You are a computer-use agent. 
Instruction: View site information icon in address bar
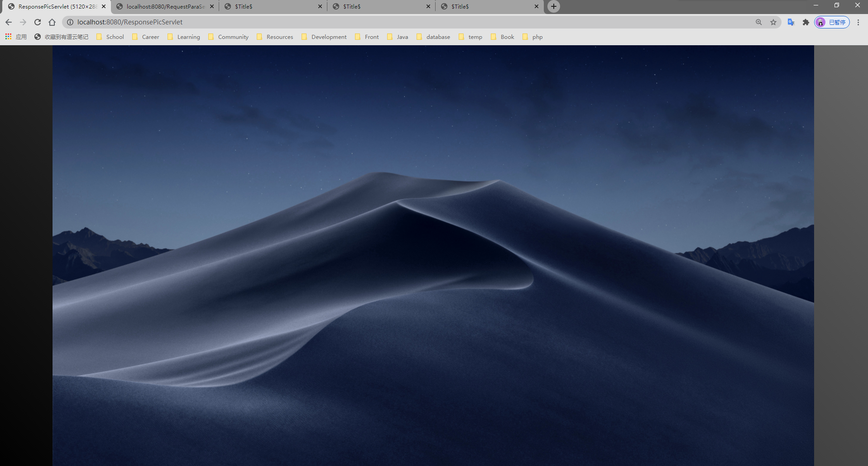[70, 22]
